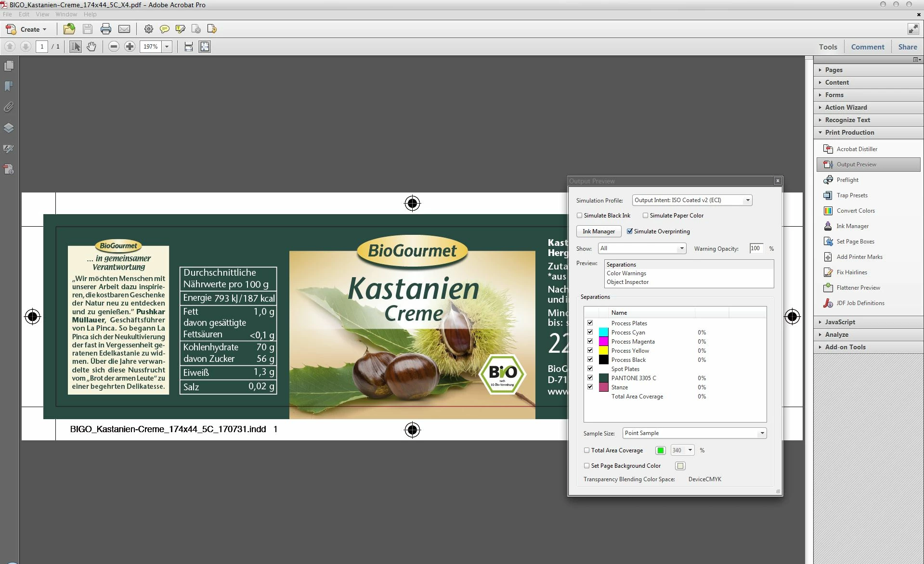Open the Show dropdown set to All
The image size is (924, 564).
click(642, 248)
